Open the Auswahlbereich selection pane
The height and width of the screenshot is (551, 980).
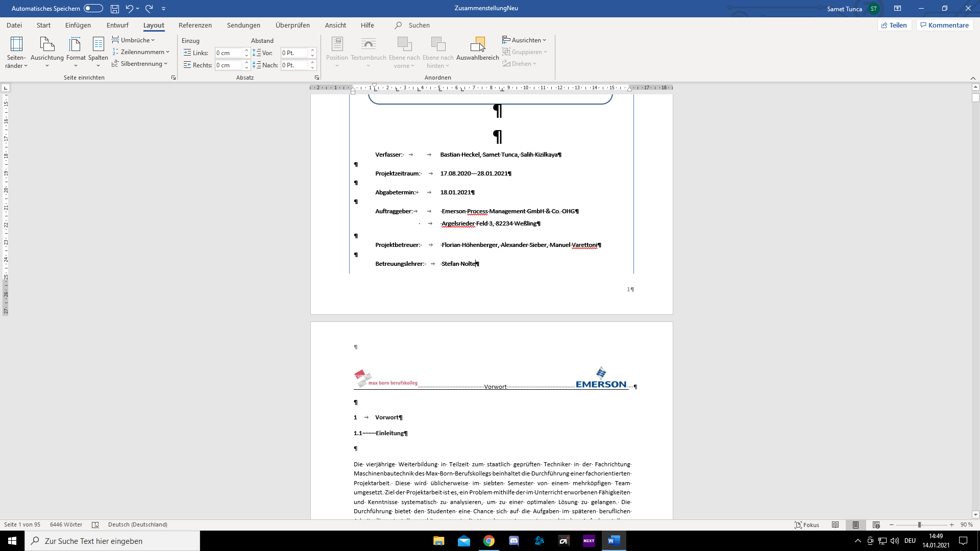coord(477,49)
